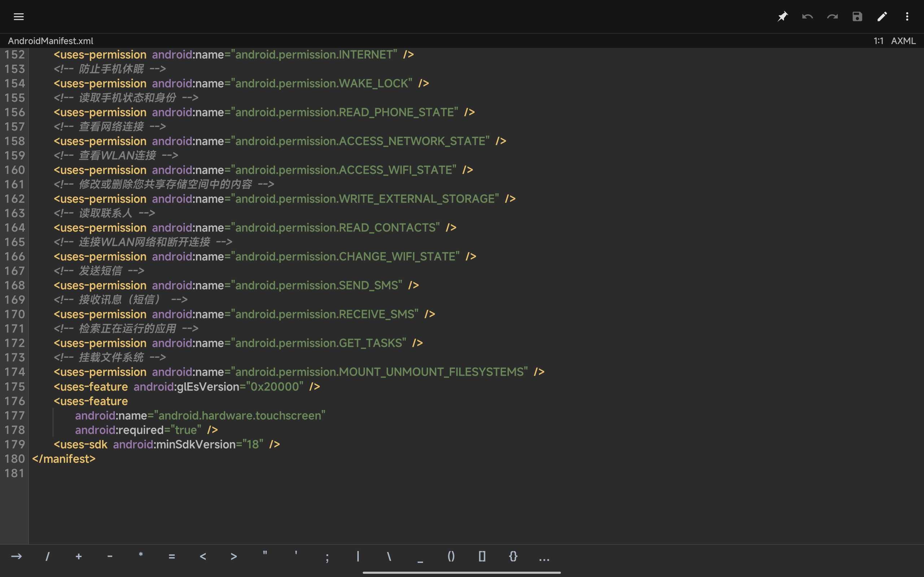This screenshot has height=577, width=924.
Task: Insert equals sign from symbol bar
Action: click(171, 557)
